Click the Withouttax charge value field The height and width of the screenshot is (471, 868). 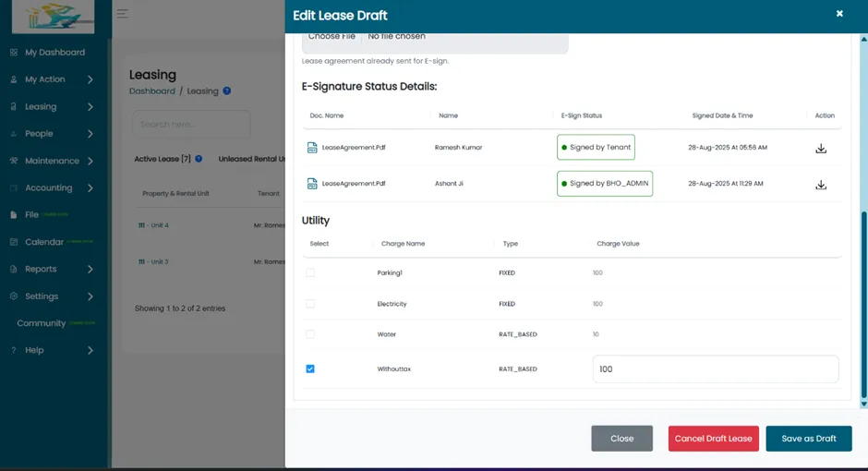[716, 369]
